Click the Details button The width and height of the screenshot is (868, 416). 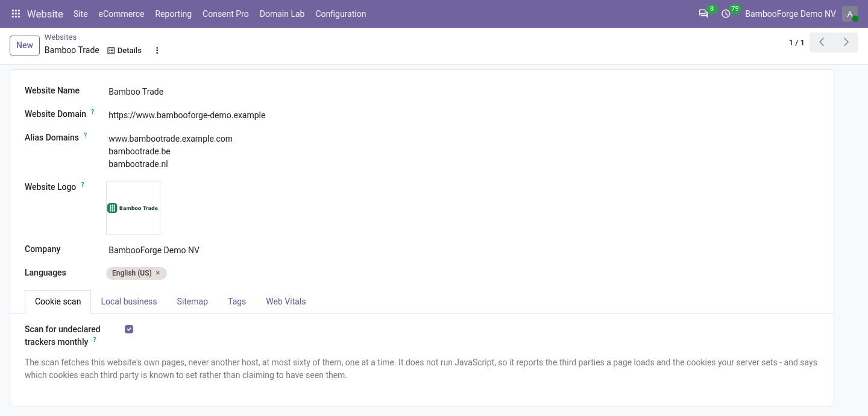pyautogui.click(x=125, y=51)
